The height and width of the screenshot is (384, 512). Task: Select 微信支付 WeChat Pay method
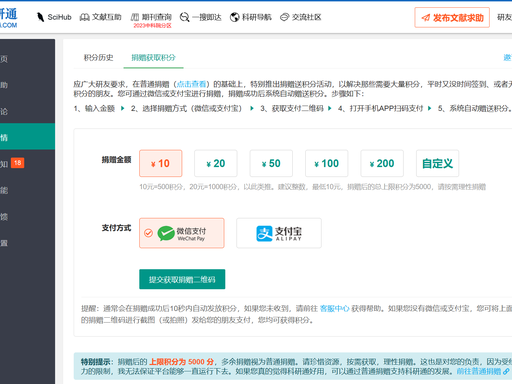click(182, 233)
